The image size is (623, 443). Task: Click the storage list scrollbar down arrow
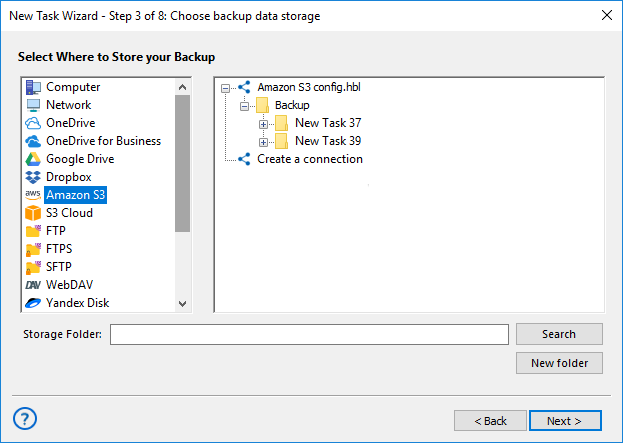(182, 304)
